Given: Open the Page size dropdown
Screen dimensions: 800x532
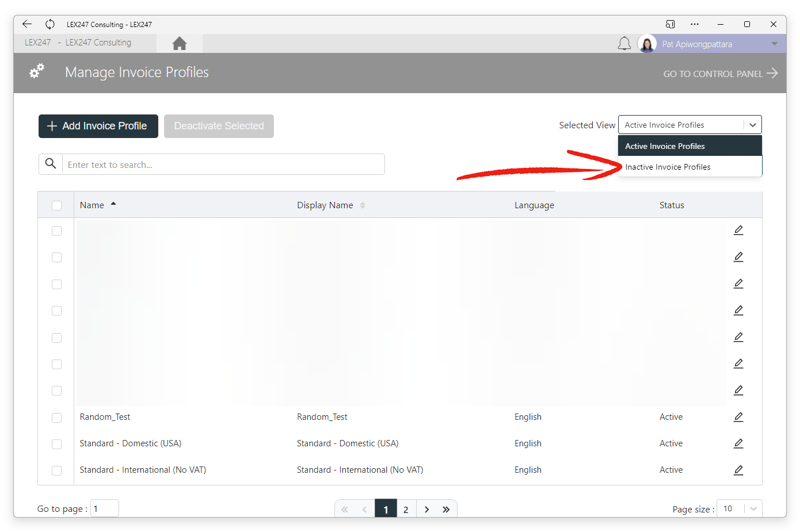Looking at the screenshot, I should pos(740,508).
